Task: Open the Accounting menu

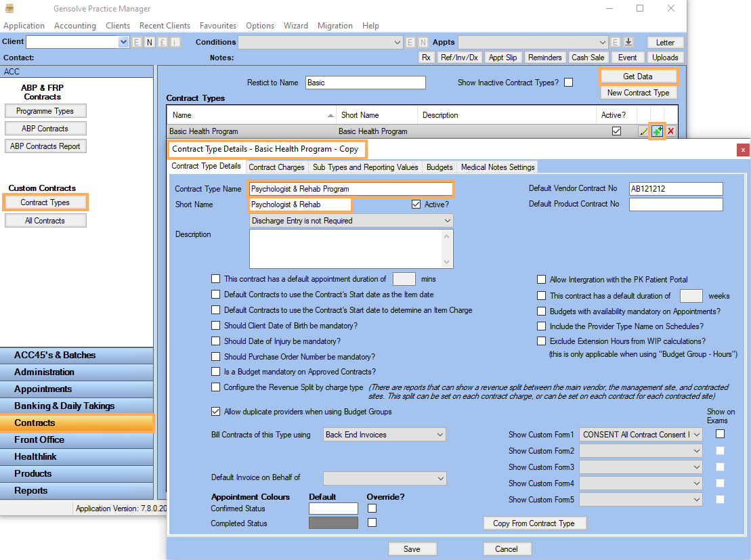Action: [75, 26]
